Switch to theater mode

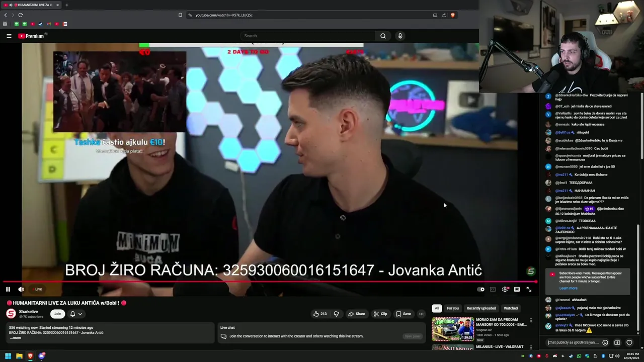point(517,289)
